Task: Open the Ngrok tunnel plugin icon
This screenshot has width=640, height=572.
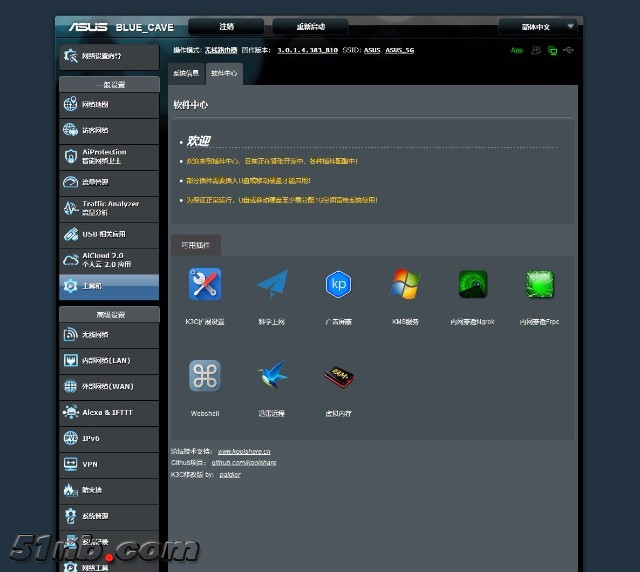Action: tap(473, 285)
